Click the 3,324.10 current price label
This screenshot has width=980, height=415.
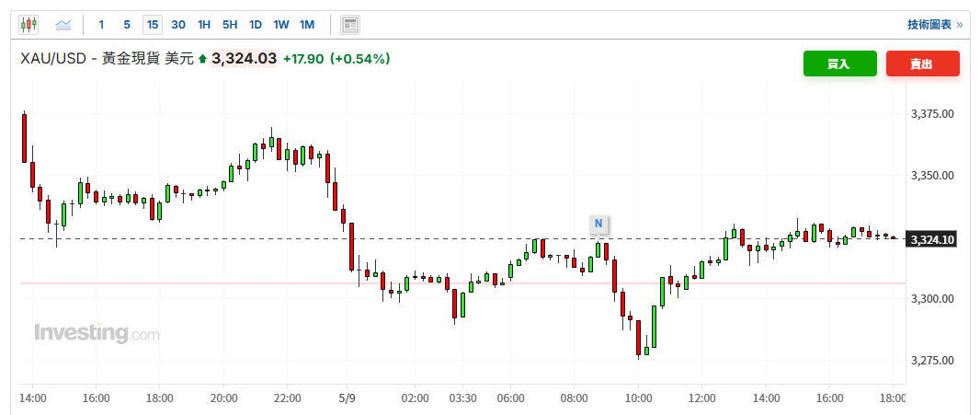pos(931,240)
